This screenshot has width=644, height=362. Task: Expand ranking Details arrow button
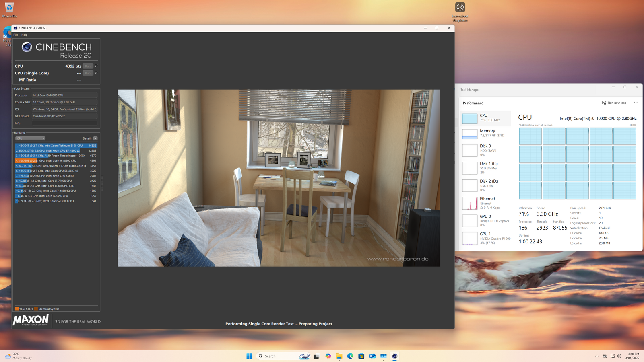pos(95,138)
